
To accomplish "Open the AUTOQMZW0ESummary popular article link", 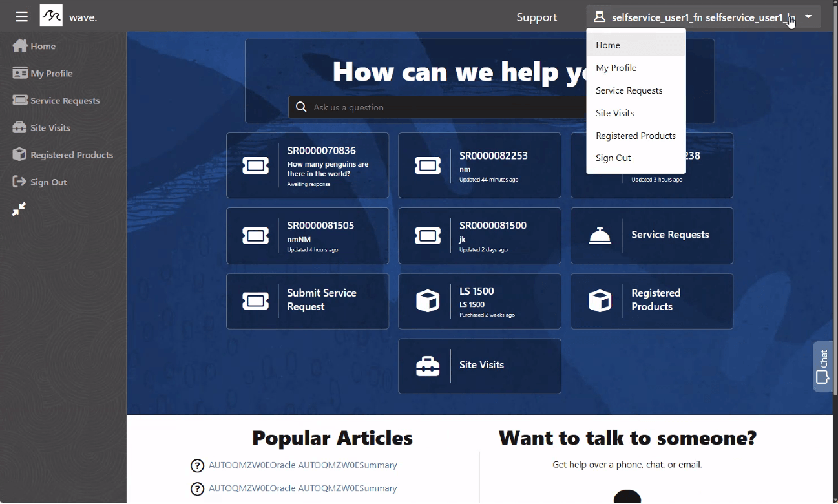I will click(x=303, y=465).
